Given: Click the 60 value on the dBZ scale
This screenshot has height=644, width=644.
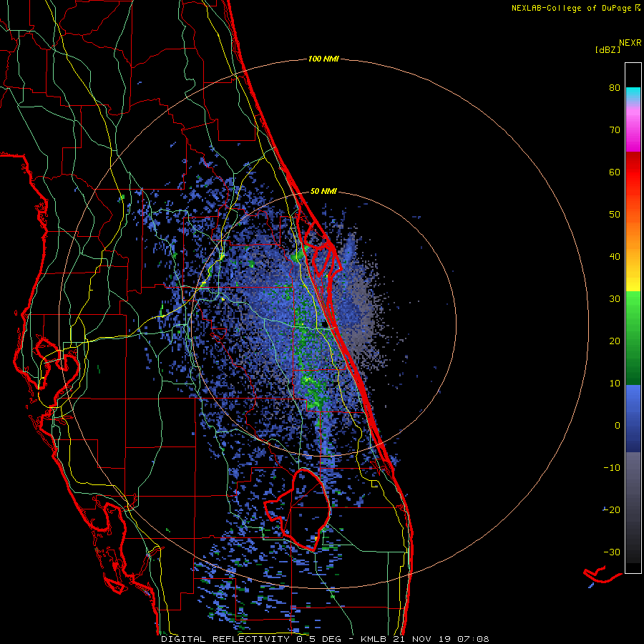Looking at the screenshot, I should 615,172.
